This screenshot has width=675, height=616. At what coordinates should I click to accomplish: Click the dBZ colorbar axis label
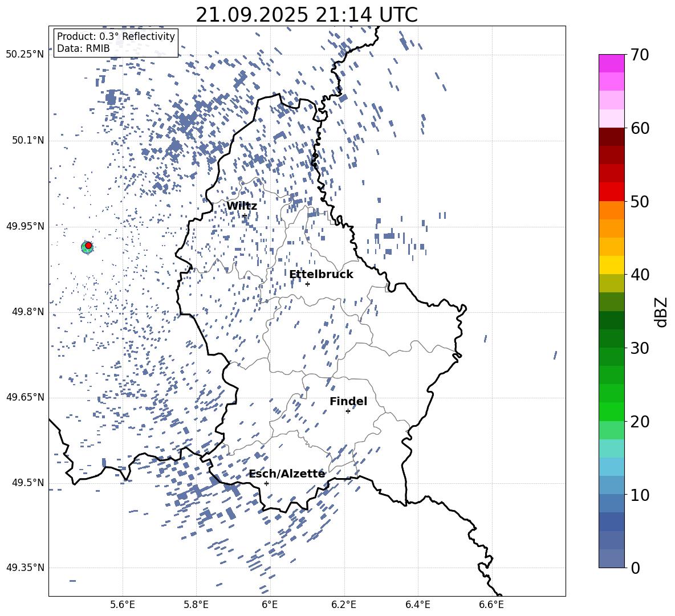pyautogui.click(x=661, y=311)
